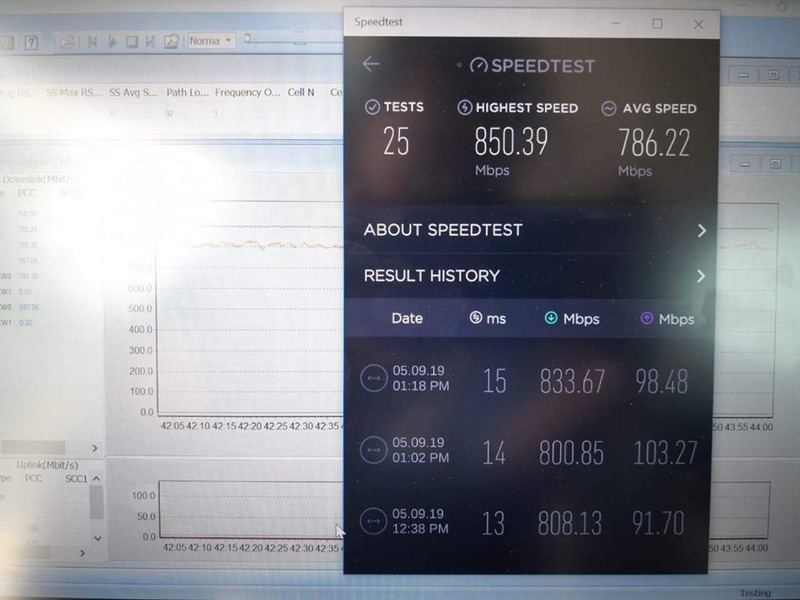800x600 pixels.
Task: Click the tests count 25
Action: [x=396, y=141]
